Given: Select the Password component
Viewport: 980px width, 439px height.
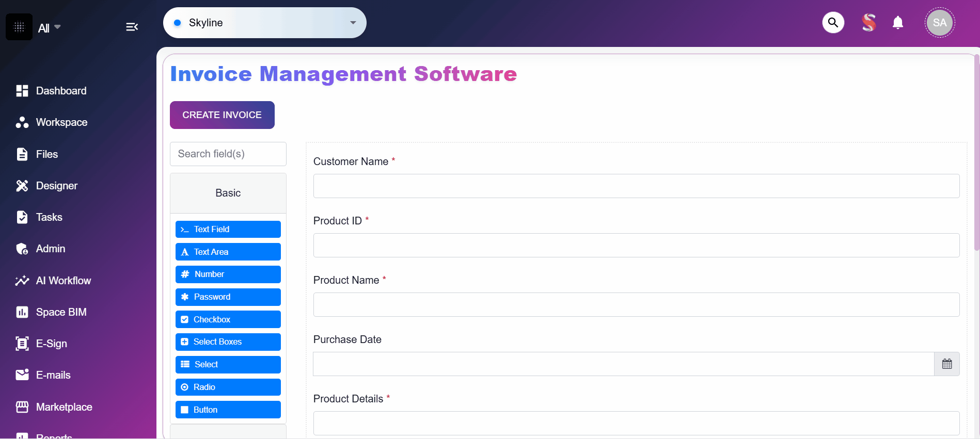Looking at the screenshot, I should 228,297.
